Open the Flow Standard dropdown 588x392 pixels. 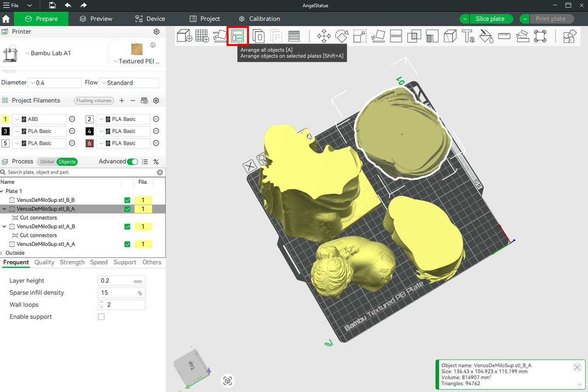(x=129, y=83)
